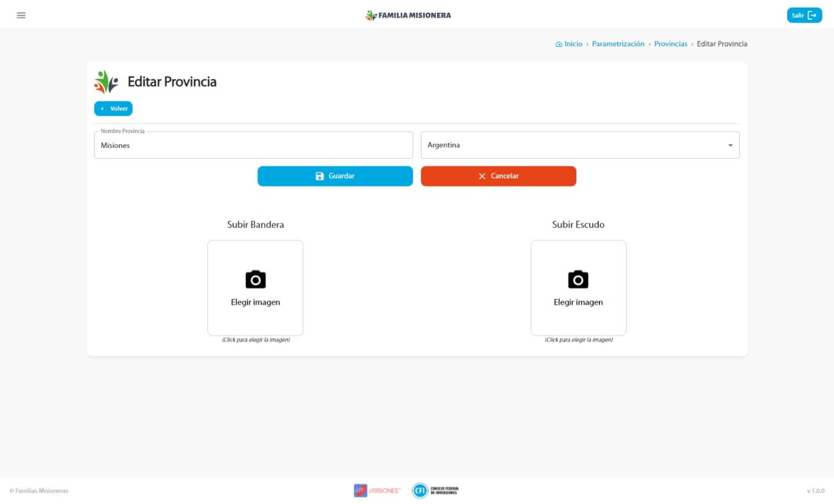Click the Volver back button
The height and width of the screenshot is (504, 834).
point(114,109)
